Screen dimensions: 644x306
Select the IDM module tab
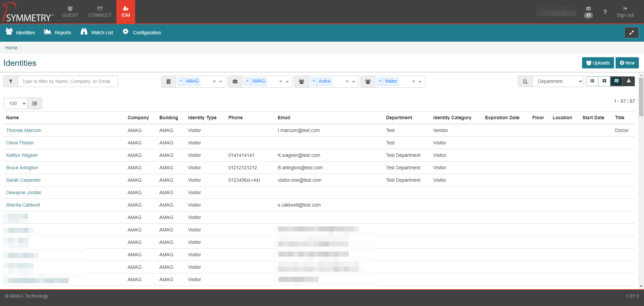[x=126, y=12]
